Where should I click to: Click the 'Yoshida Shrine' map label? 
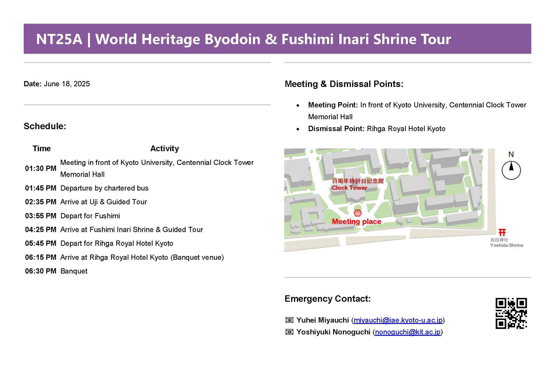click(507, 245)
